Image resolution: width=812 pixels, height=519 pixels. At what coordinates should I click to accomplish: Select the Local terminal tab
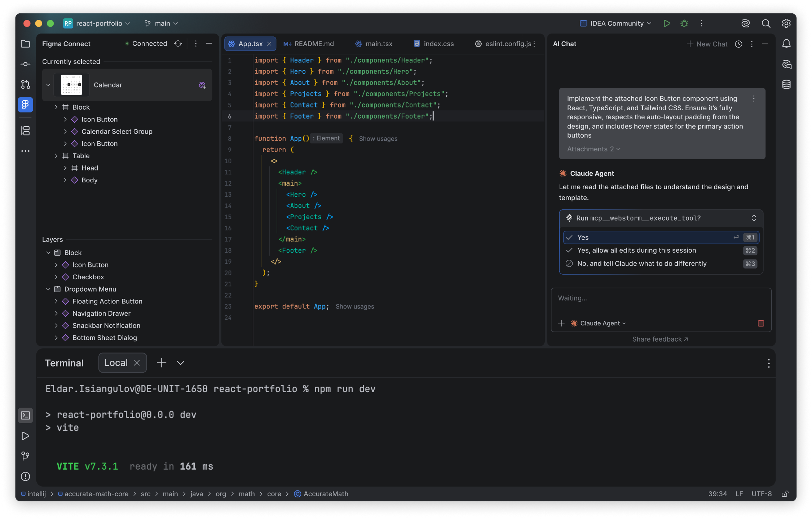(116, 363)
